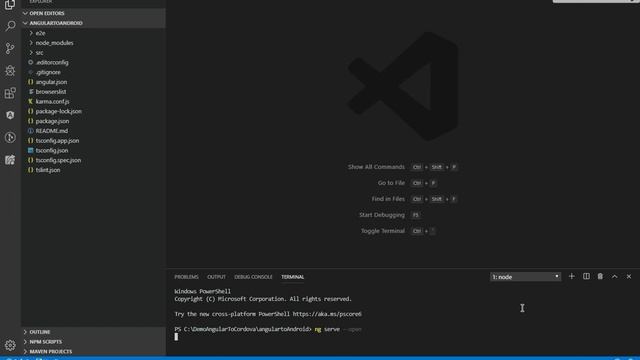Click 'Toggle Terminal' hint text
The width and height of the screenshot is (640, 360).
(x=382, y=231)
